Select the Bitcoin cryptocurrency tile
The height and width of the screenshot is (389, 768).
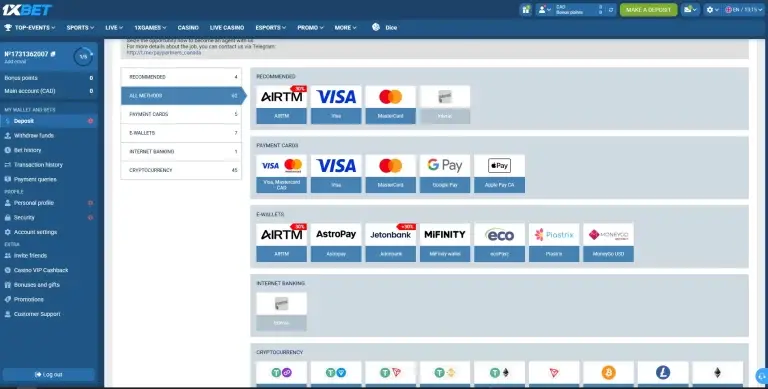(x=608, y=374)
